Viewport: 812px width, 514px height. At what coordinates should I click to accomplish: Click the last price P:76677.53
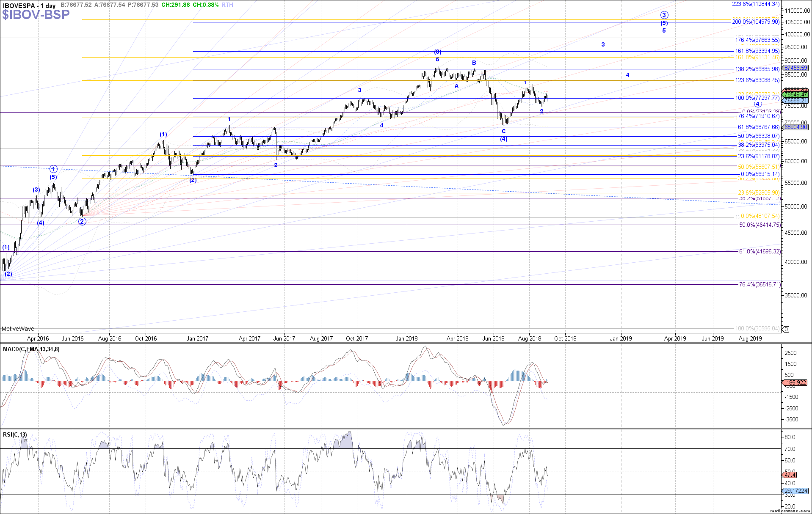point(143,5)
